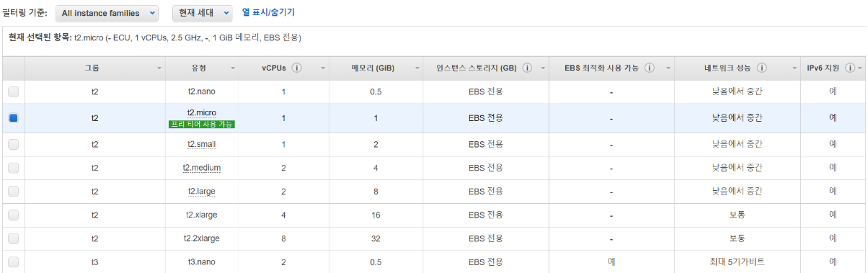Check the t2.xlarge row checkbox
Image resolution: width=868 pixels, height=273 pixels.
(x=14, y=215)
